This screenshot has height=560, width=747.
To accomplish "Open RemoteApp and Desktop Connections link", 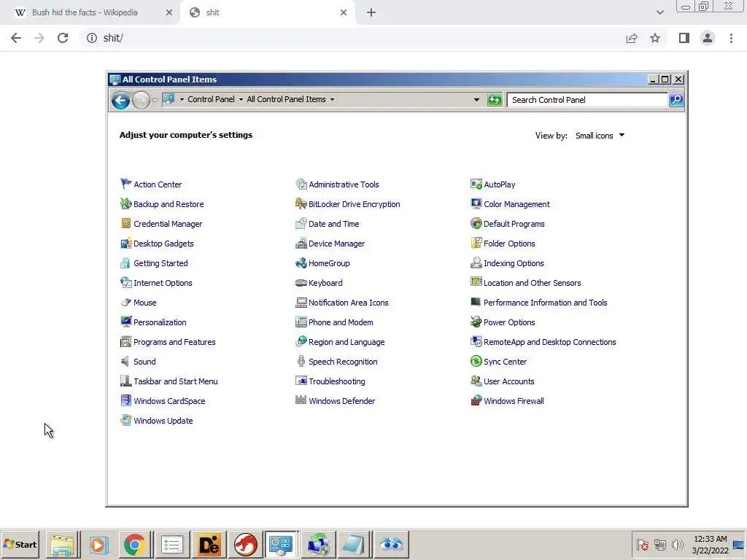I will pyautogui.click(x=550, y=342).
